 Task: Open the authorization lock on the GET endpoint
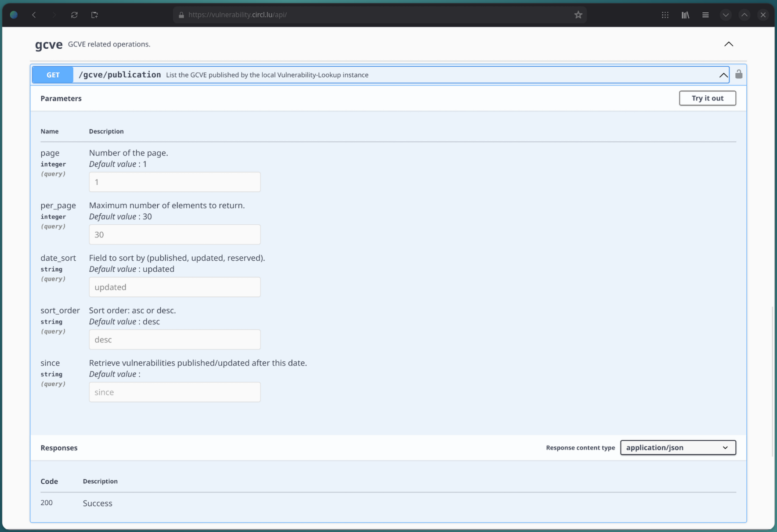[738, 74]
